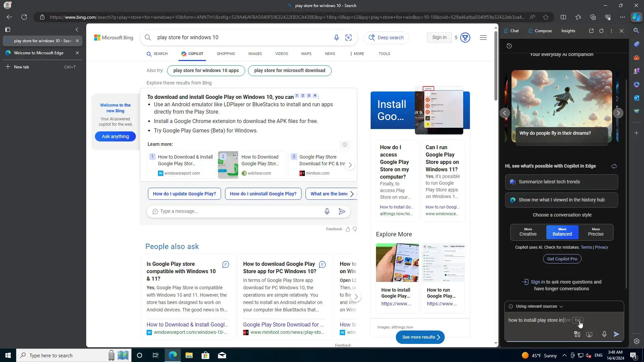Click the Microsoft Rewards trophy icon
The width and height of the screenshot is (644, 362).
(465, 38)
